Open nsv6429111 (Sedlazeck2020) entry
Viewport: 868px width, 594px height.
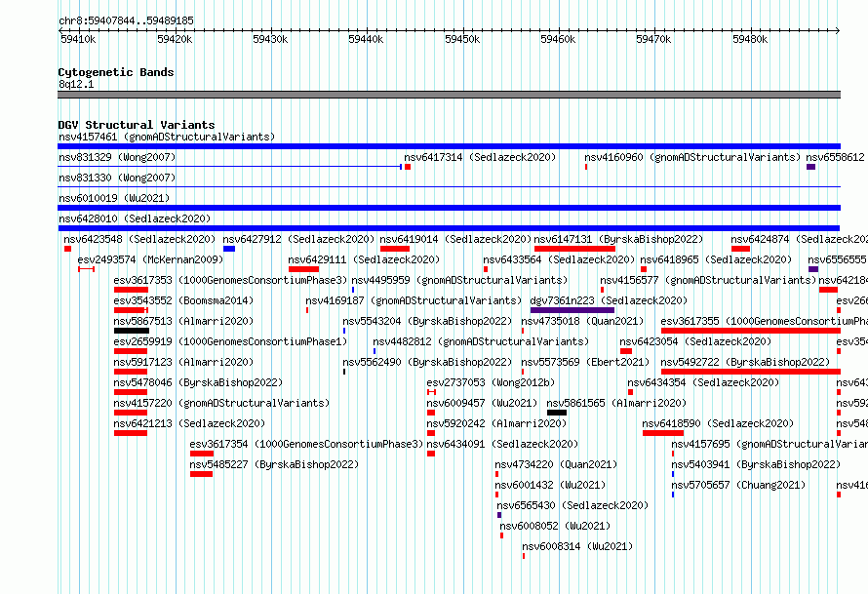364,259
